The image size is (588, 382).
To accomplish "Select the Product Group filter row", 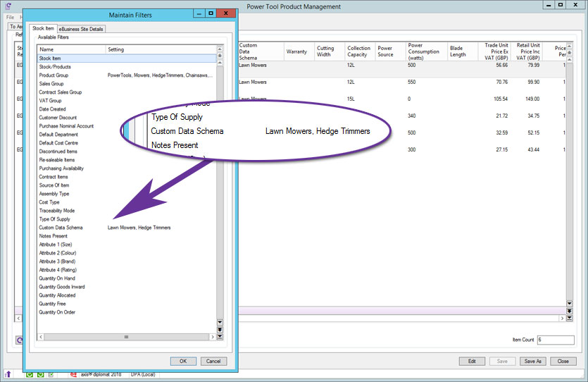I will point(127,75).
